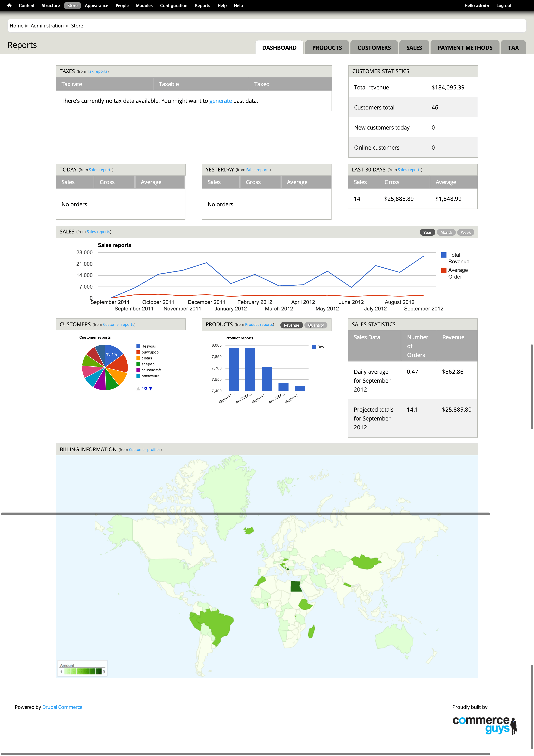The image size is (534, 756).
Task: Click the map Amount color scale legend
Action: tap(83, 671)
